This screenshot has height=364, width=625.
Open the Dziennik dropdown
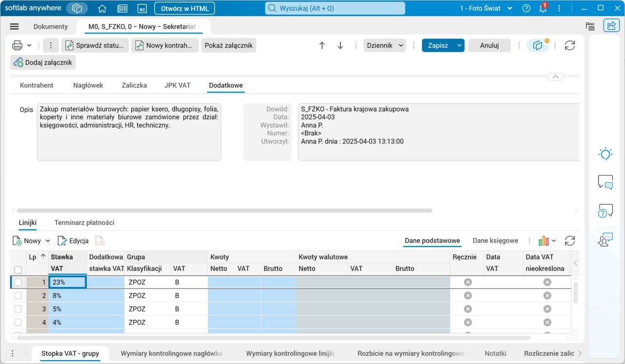click(x=385, y=45)
